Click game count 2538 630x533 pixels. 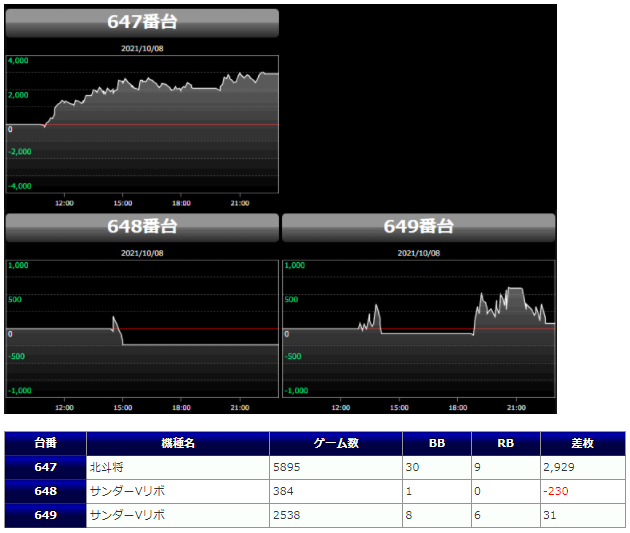[x=286, y=515]
